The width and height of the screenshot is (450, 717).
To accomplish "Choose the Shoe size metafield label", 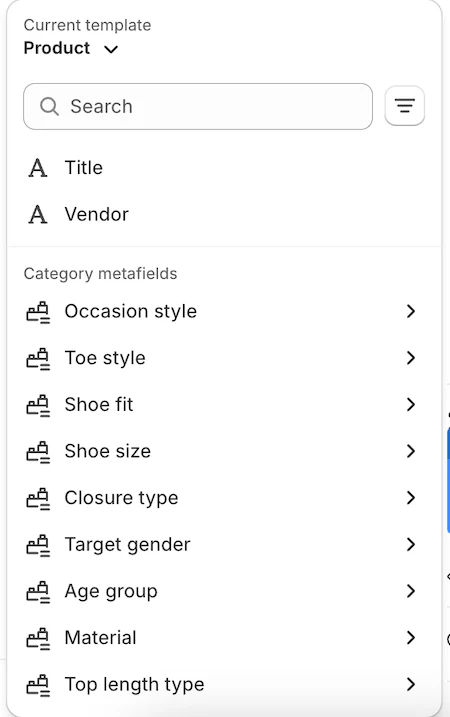I will [x=108, y=451].
